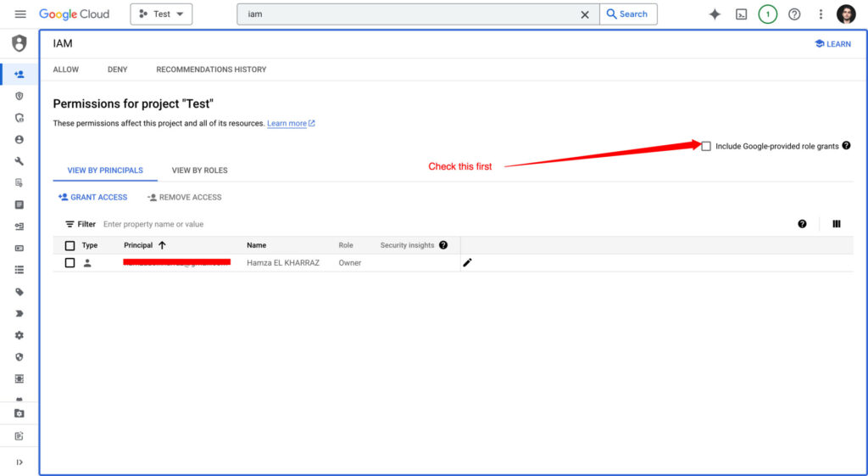Switch to View by Roles tab
The height and width of the screenshot is (476, 868).
click(199, 171)
